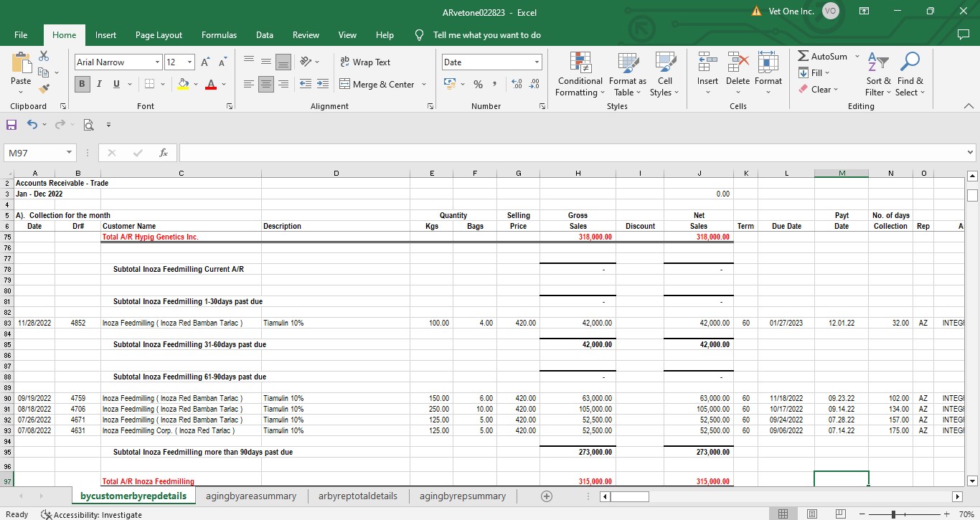The width and height of the screenshot is (980, 520).
Task: Apply Comma Style
Action: click(x=494, y=84)
